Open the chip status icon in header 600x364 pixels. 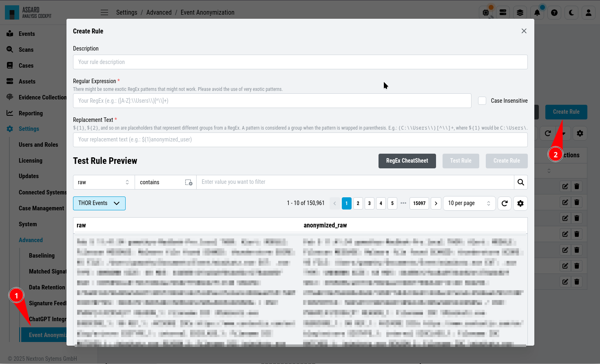click(x=486, y=13)
